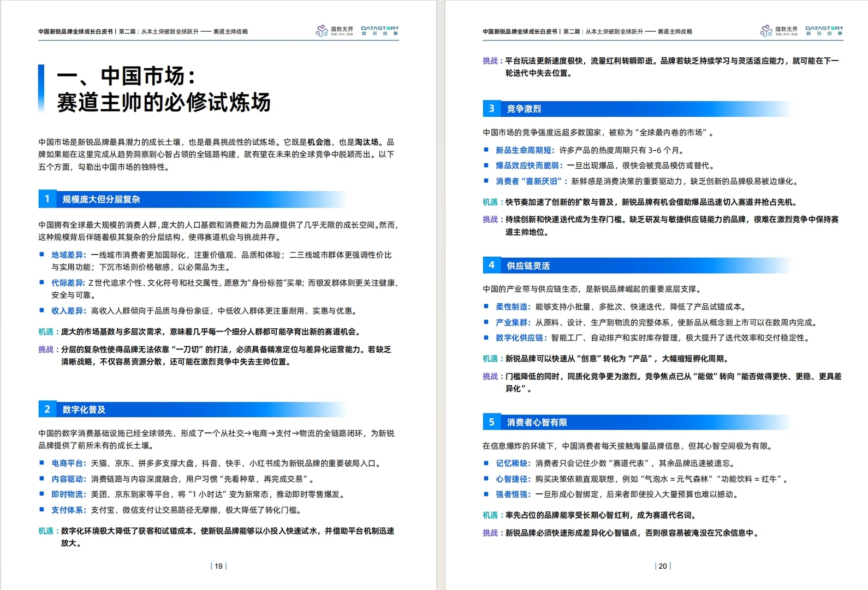
Task: Click the 机遇 line starting "快节奏加速了创新的扩散"
Action: (641, 202)
